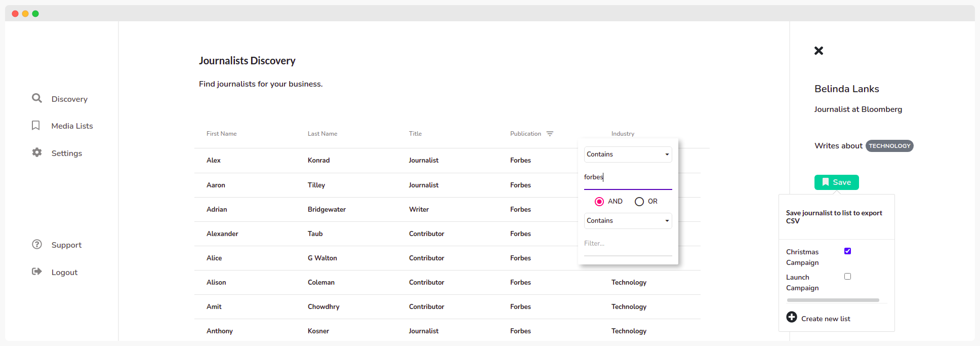Click the Settings gear icon

click(36, 152)
